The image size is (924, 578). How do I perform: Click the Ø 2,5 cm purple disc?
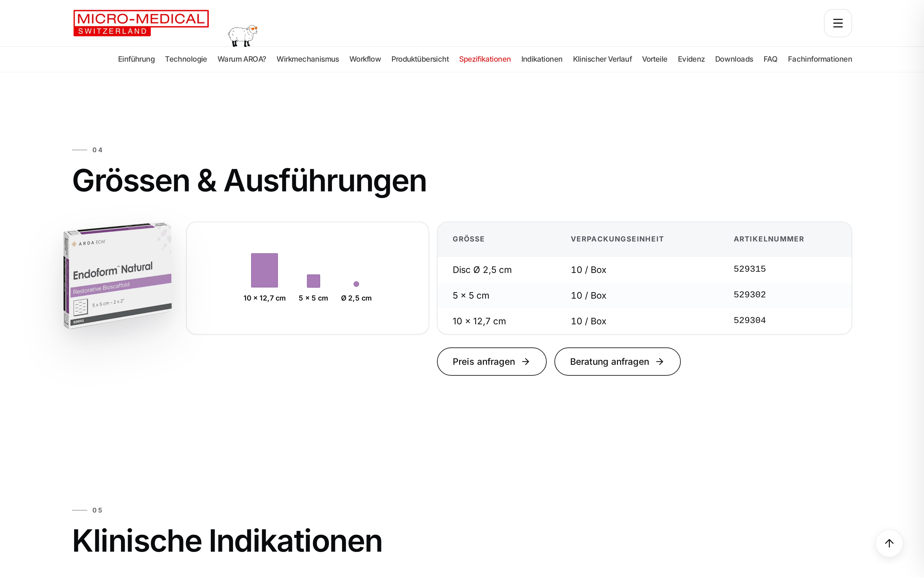[356, 284]
